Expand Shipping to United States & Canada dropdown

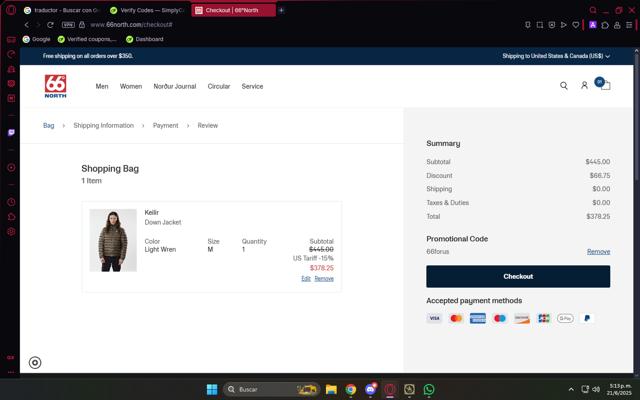(556, 56)
